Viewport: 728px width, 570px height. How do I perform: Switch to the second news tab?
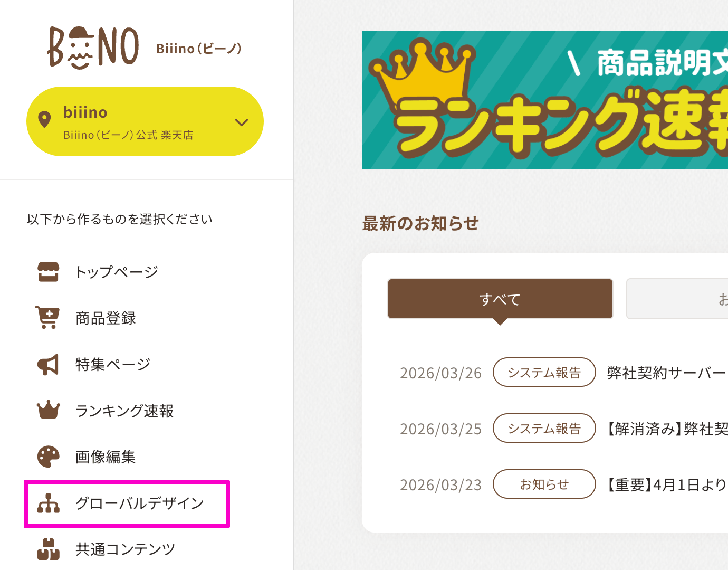pyautogui.click(x=677, y=299)
